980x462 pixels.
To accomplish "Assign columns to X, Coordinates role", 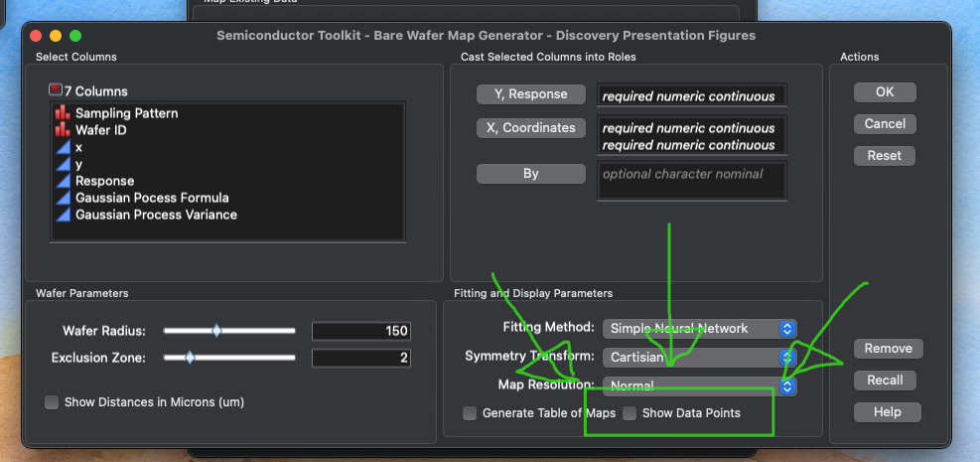I will [x=530, y=127].
